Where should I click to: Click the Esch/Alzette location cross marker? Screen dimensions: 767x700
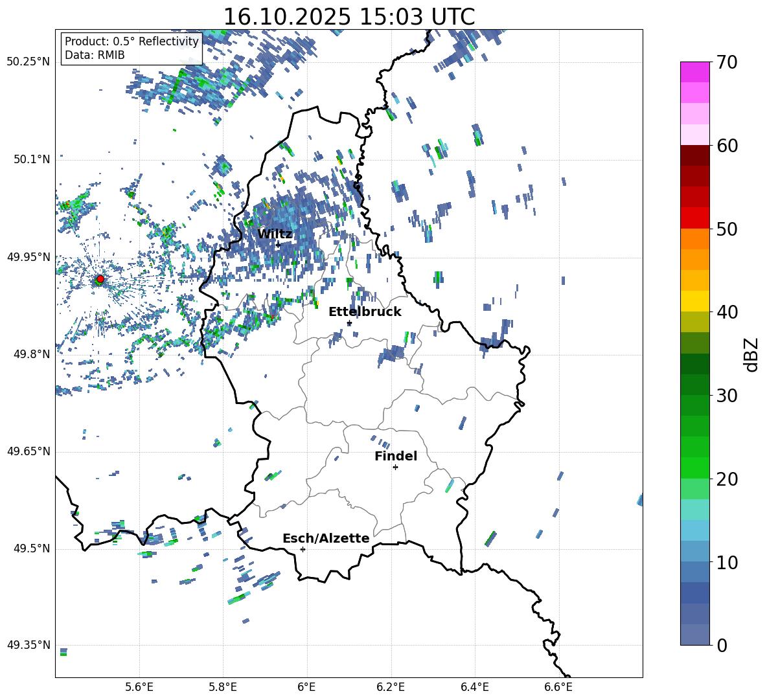(x=303, y=549)
